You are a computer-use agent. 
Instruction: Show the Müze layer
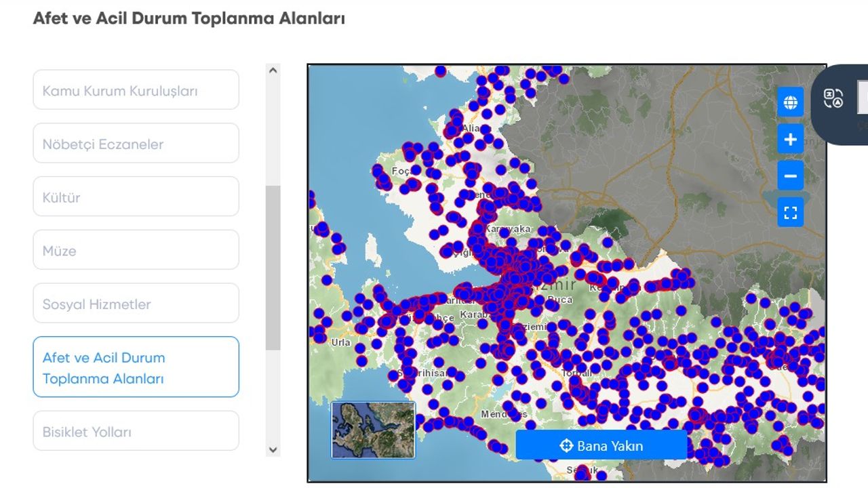pyautogui.click(x=136, y=251)
